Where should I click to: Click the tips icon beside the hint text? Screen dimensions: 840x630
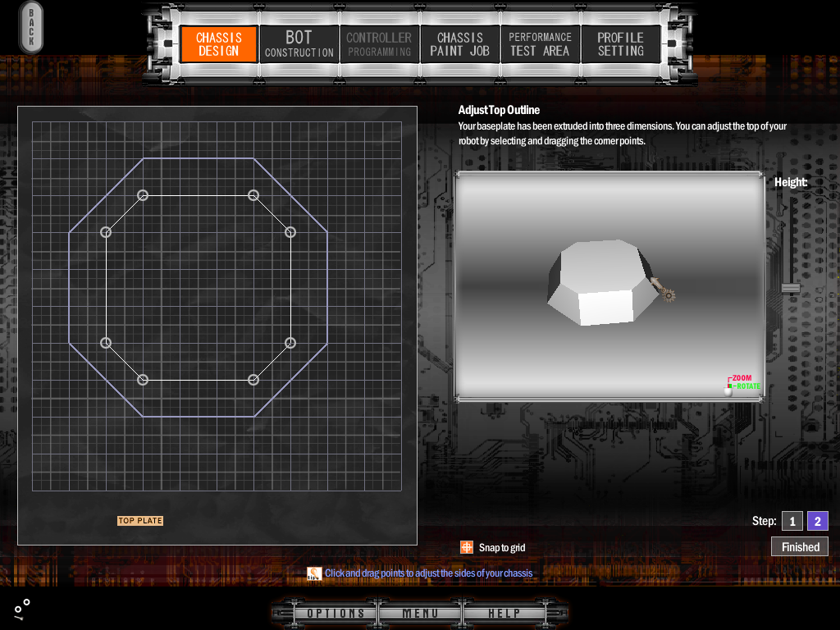[x=314, y=573]
